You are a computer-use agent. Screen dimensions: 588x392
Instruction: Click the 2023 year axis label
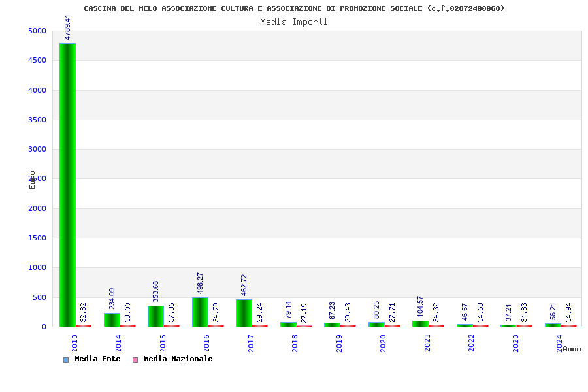515,343
